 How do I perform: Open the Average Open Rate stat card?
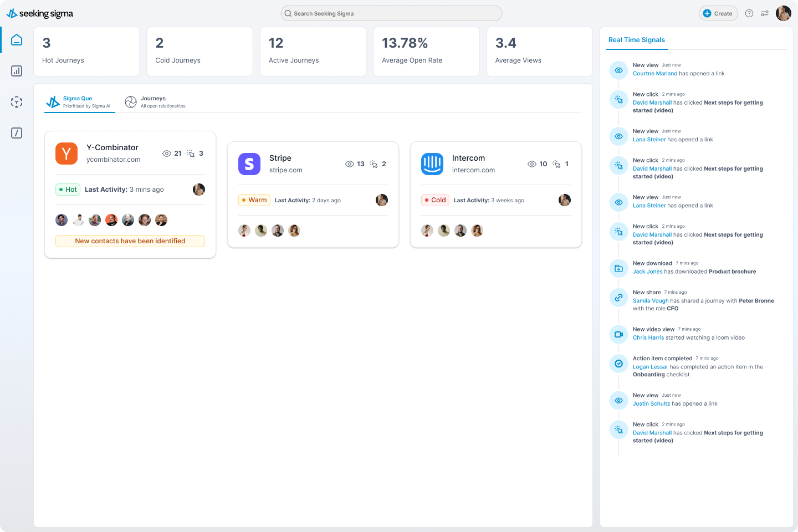[x=426, y=52]
